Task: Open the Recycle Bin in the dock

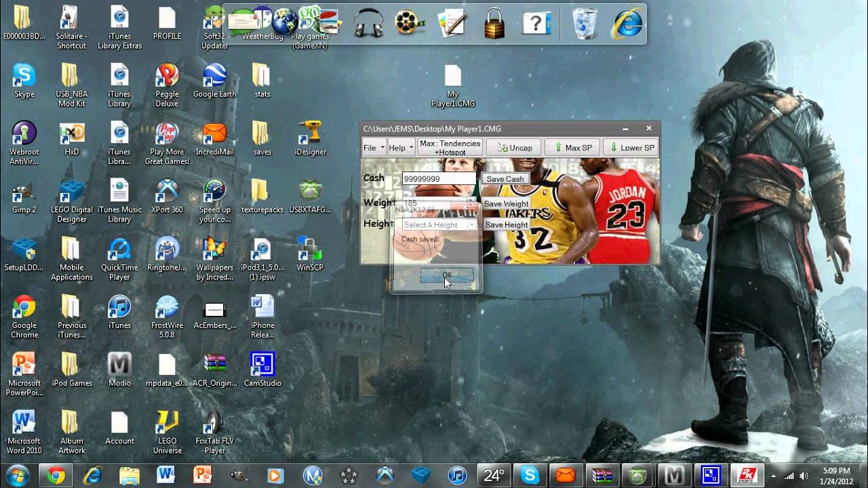Action: point(585,22)
